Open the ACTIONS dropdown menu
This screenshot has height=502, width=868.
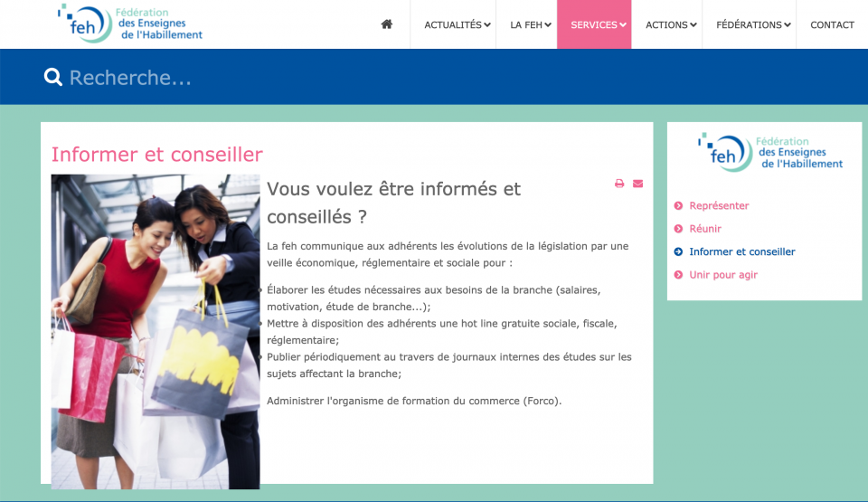click(x=671, y=25)
